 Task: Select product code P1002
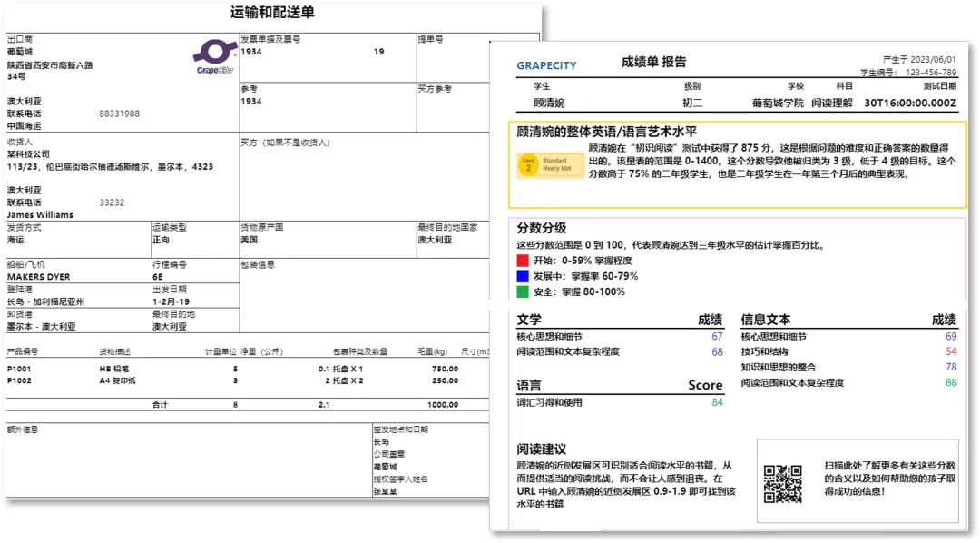tap(19, 380)
